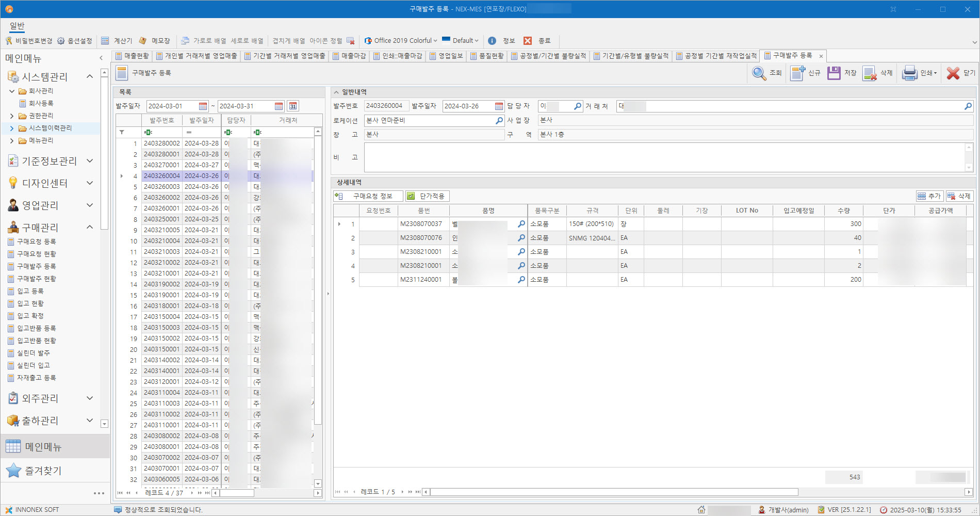
Task: Click the 삭제 delete icon in toolbar
Action: click(x=870, y=73)
